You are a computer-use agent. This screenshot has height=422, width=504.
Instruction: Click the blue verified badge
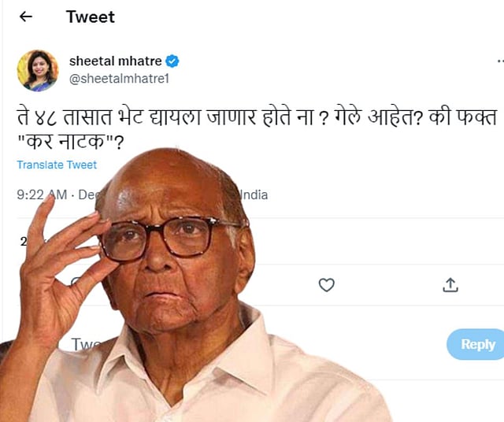point(172,61)
